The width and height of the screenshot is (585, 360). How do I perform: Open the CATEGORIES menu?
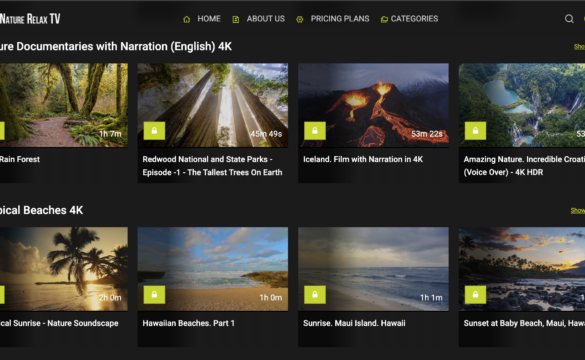point(414,19)
